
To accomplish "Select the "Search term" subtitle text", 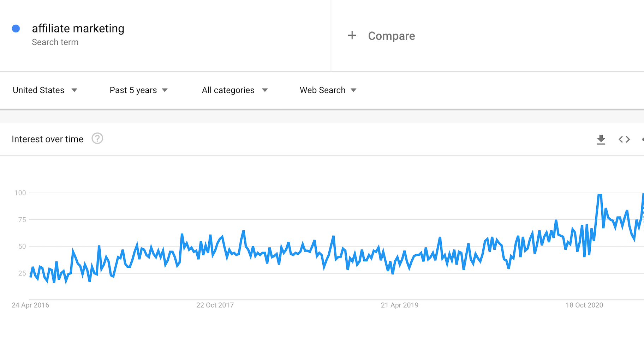I will click(55, 42).
